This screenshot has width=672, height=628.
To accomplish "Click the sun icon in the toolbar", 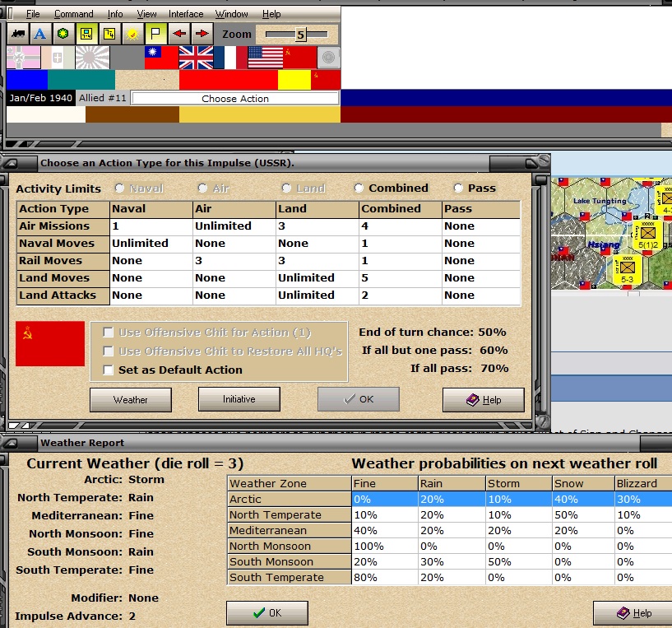I will point(132,34).
